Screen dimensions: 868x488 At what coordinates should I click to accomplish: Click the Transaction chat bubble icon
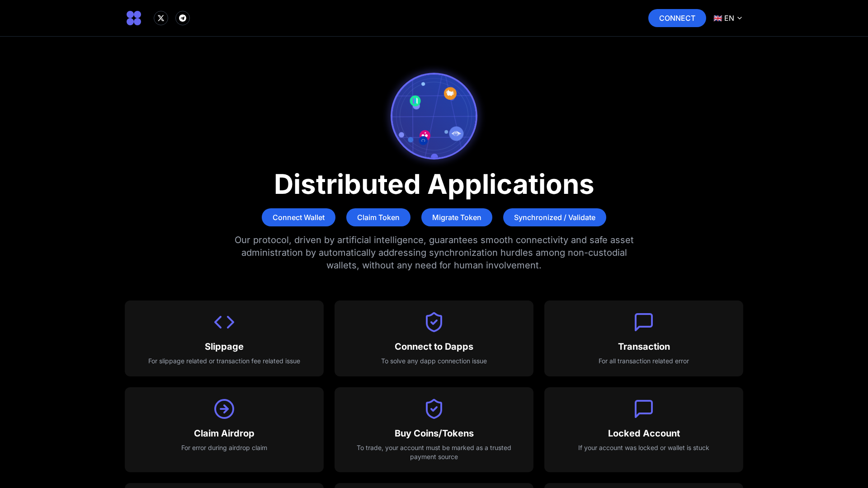pyautogui.click(x=644, y=322)
